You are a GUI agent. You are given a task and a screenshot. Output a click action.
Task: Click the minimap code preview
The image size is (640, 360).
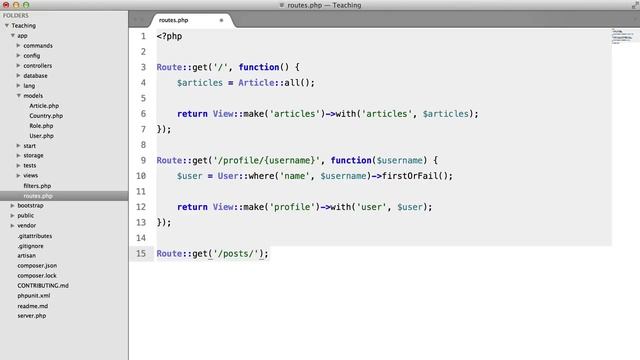(x=622, y=36)
